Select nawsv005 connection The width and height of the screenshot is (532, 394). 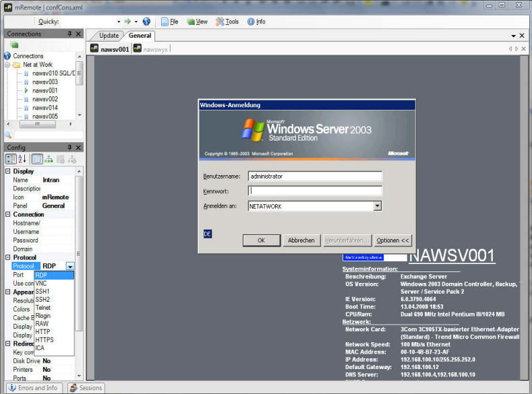[45, 117]
